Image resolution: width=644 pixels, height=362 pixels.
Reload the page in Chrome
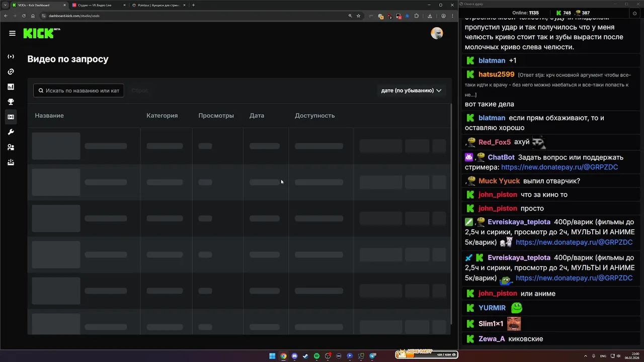click(24, 16)
